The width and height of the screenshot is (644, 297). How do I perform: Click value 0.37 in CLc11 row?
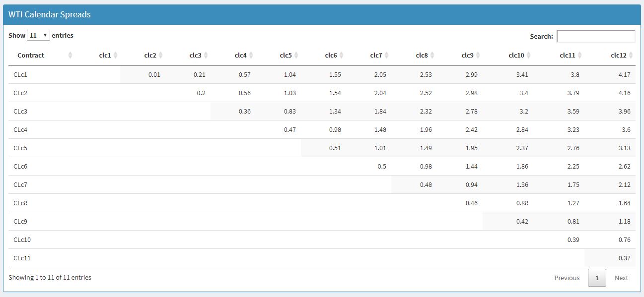pyautogui.click(x=625, y=258)
